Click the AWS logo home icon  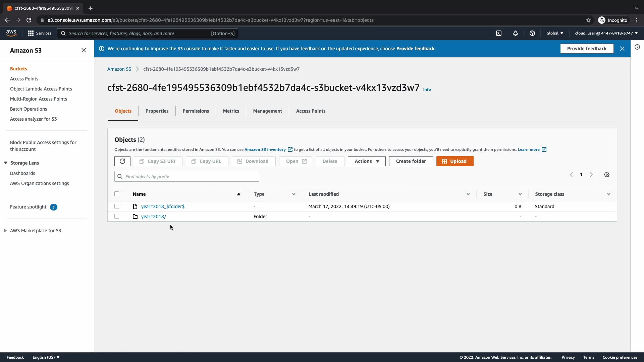(x=11, y=33)
